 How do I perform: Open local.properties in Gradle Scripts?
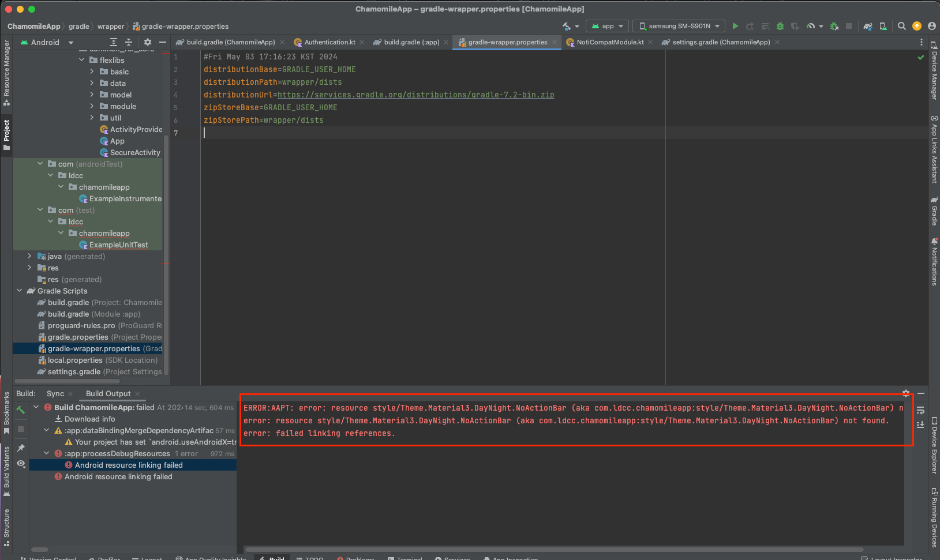click(75, 360)
